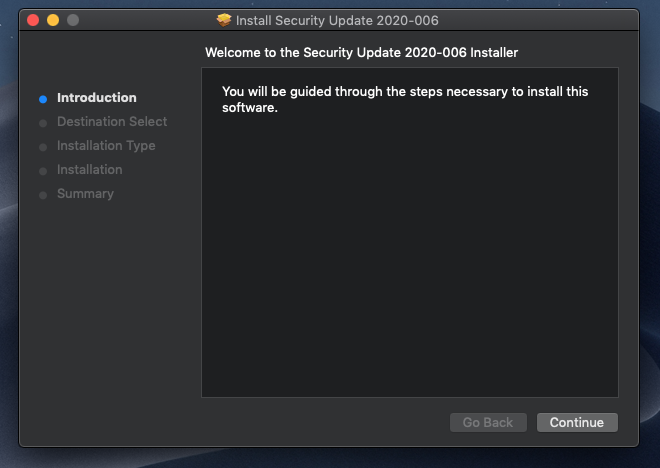The height and width of the screenshot is (468, 660).
Task: Minimize the installer with the yellow button
Action: [53, 20]
